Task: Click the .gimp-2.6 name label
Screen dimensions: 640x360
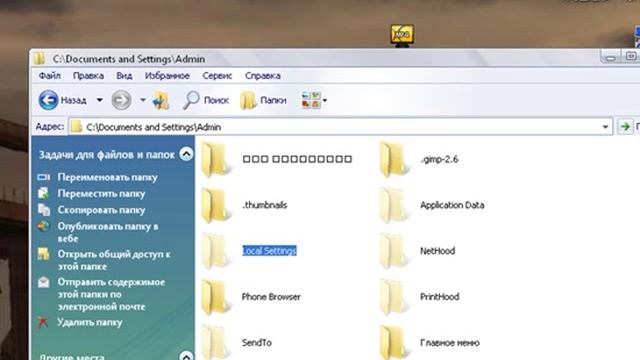Action: pyautogui.click(x=439, y=159)
